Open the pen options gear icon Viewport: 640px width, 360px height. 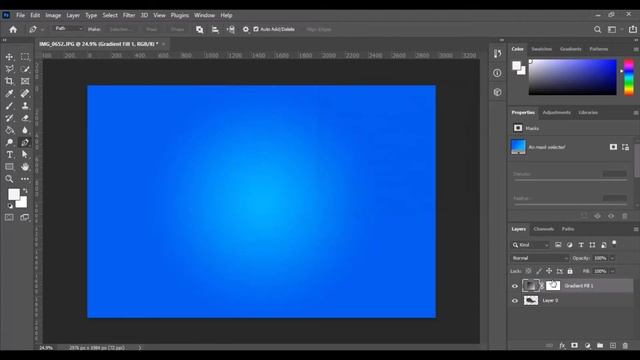pyautogui.click(x=246, y=29)
